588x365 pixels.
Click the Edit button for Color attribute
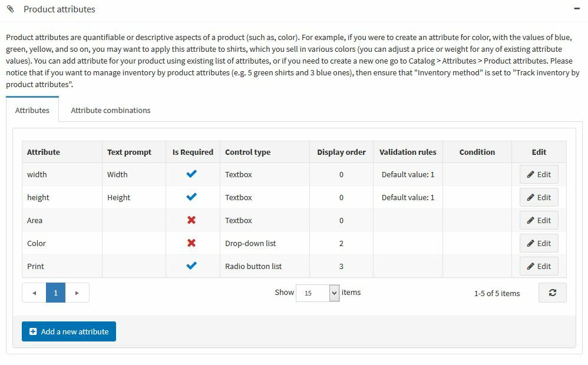pyautogui.click(x=539, y=243)
